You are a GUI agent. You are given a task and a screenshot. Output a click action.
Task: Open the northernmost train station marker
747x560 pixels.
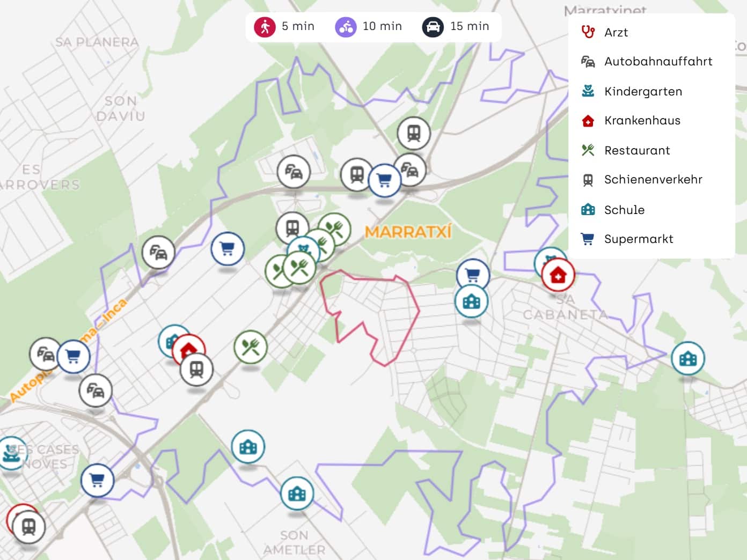[414, 132]
